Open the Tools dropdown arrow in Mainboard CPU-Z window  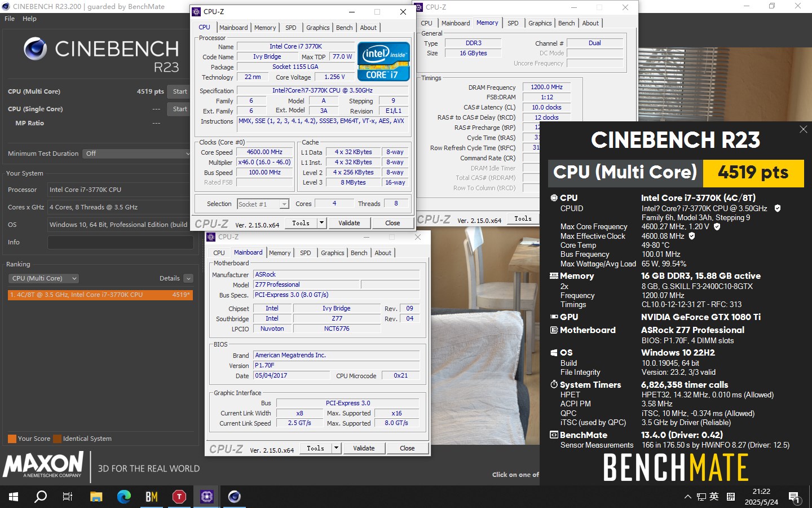click(x=336, y=448)
